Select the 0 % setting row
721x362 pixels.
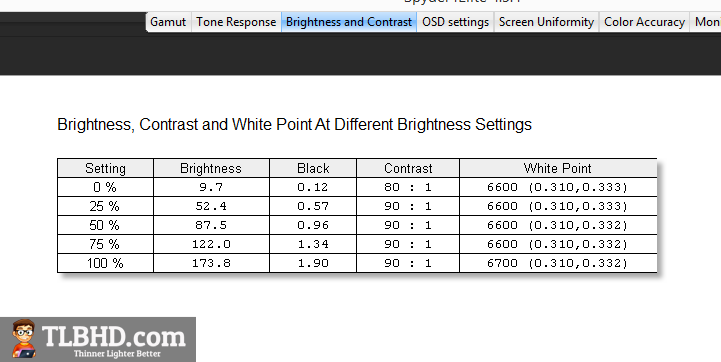pos(357,187)
